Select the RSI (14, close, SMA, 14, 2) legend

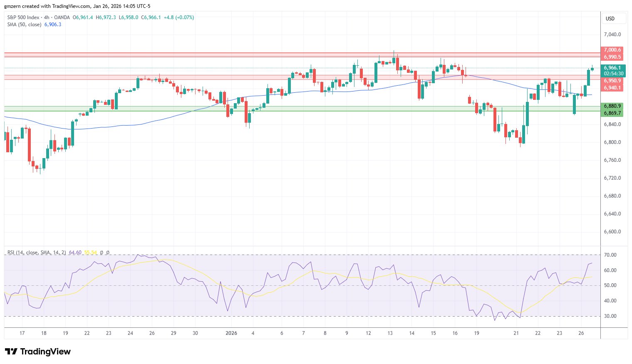point(37,253)
